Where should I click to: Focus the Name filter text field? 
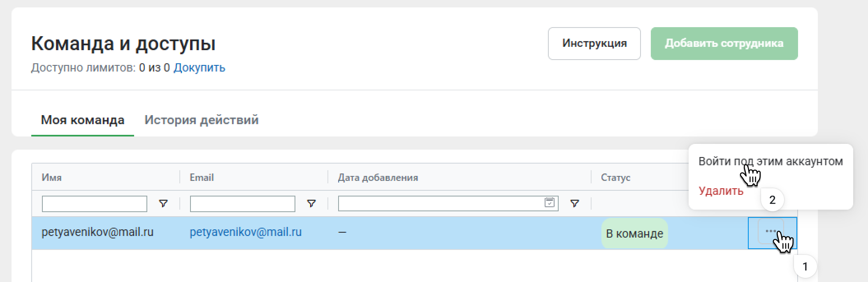[94, 204]
